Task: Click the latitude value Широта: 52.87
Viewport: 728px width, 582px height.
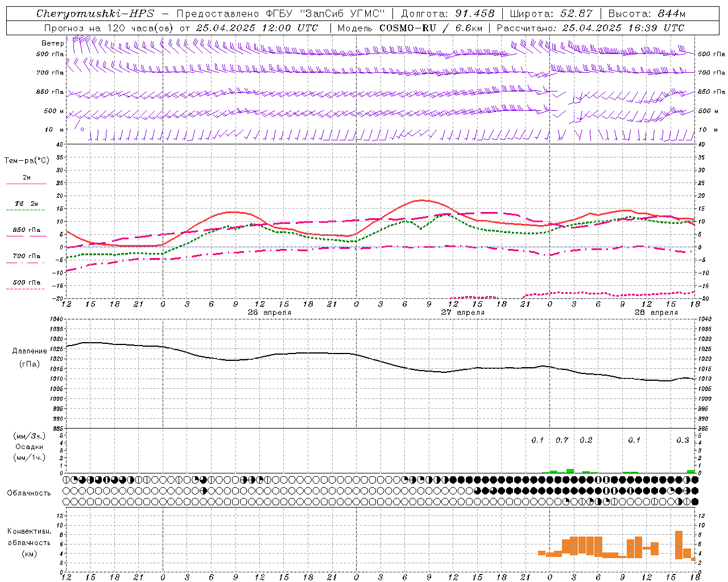Action: (x=551, y=14)
